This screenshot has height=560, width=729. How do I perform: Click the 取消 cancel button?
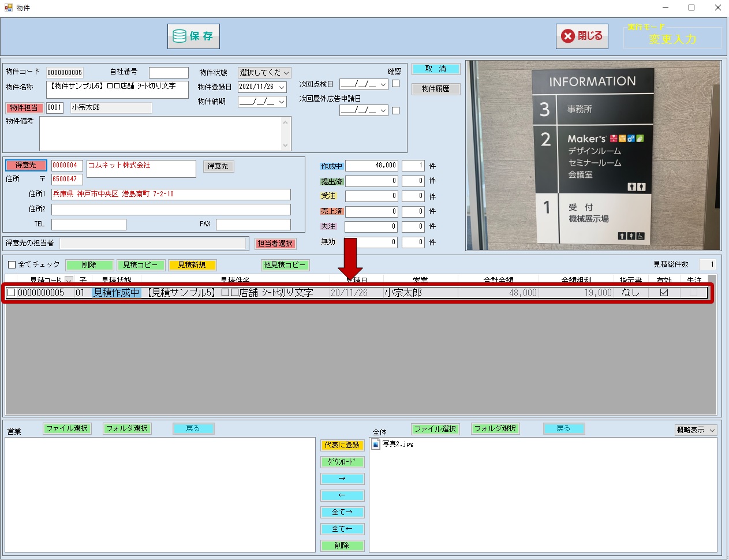coord(436,69)
